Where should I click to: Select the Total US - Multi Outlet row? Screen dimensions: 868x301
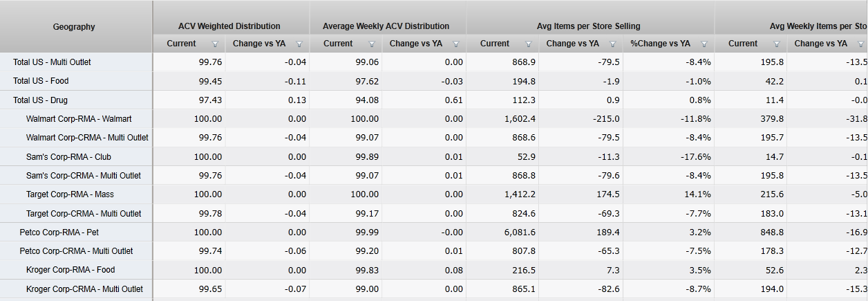coord(52,62)
